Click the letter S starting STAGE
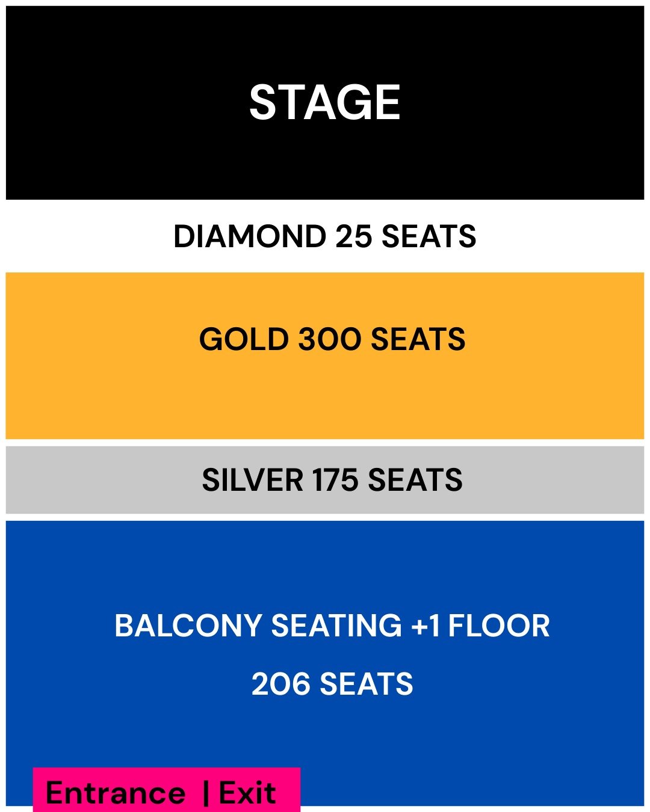The image size is (650, 812). point(263,102)
